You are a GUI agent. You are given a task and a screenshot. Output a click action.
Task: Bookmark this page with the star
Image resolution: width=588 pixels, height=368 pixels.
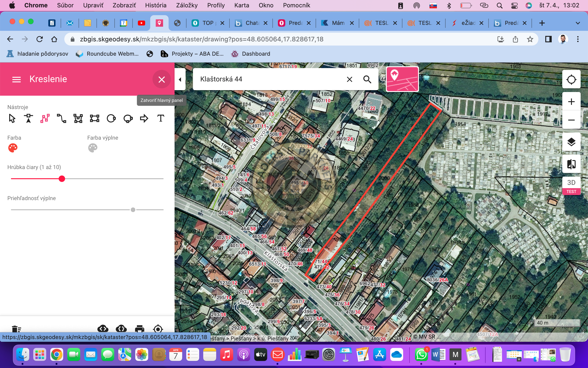tap(530, 39)
